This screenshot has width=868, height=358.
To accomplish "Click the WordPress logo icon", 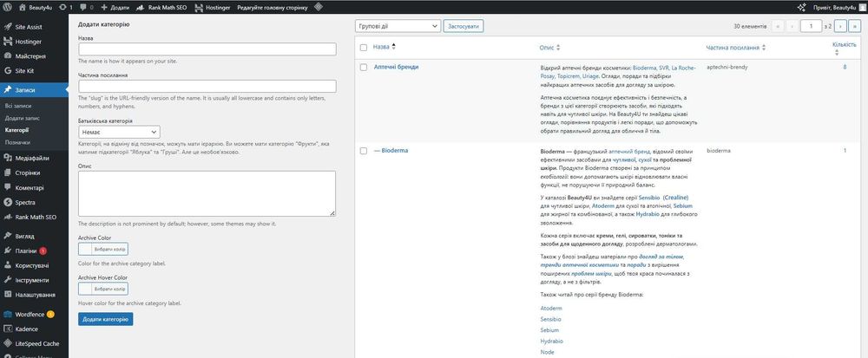I will (8, 6).
